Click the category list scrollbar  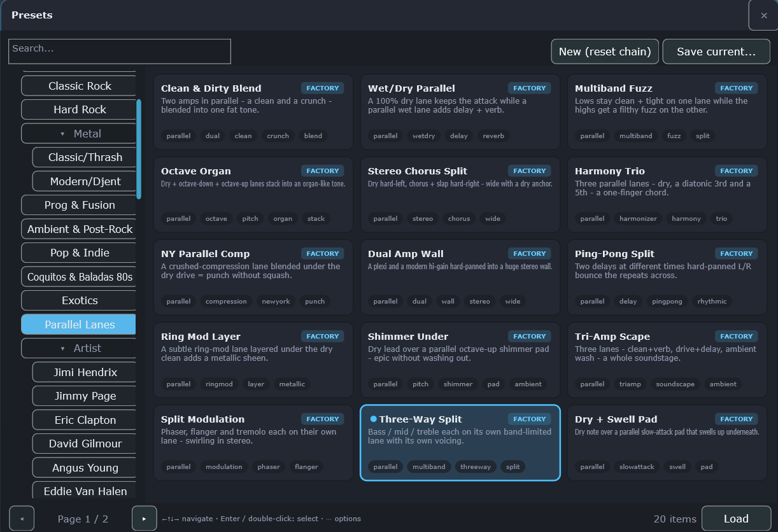click(x=139, y=149)
